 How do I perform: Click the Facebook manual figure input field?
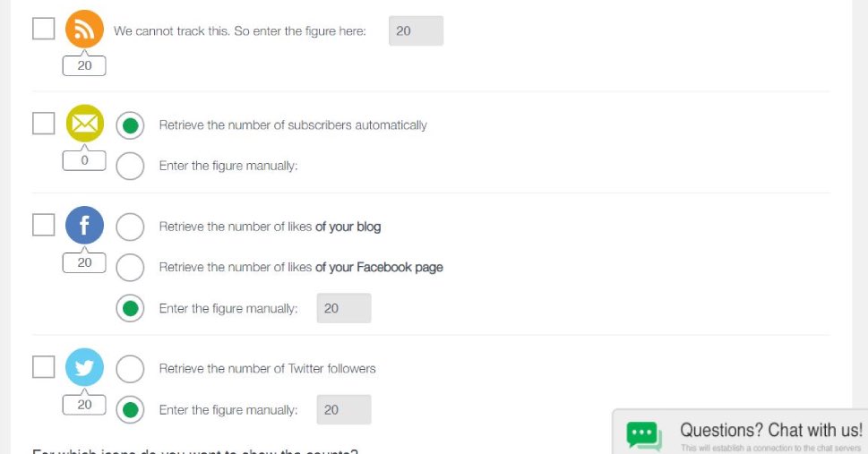click(344, 308)
